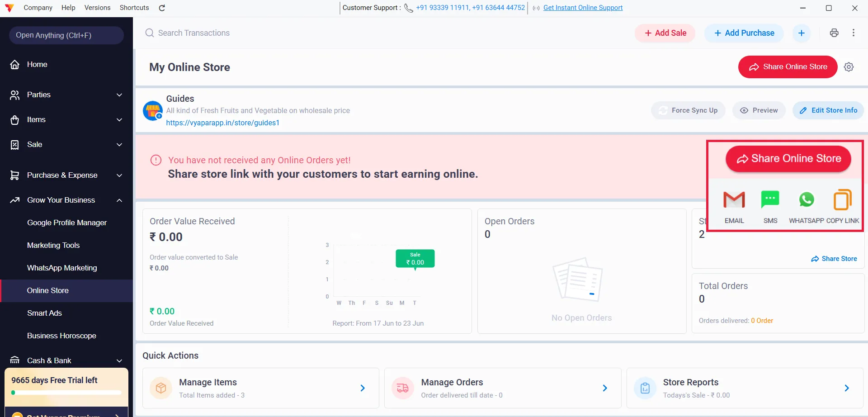
Task: Share store via Email icon
Action: (x=734, y=199)
